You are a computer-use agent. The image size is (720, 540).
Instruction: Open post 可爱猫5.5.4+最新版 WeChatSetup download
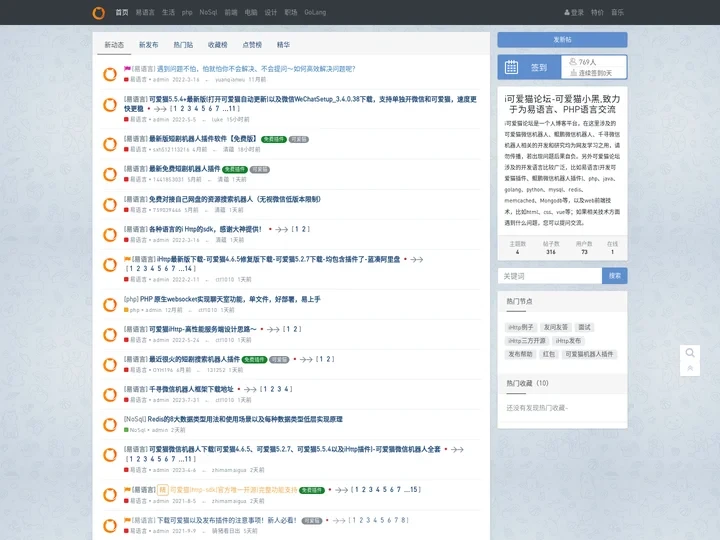pos(300,103)
